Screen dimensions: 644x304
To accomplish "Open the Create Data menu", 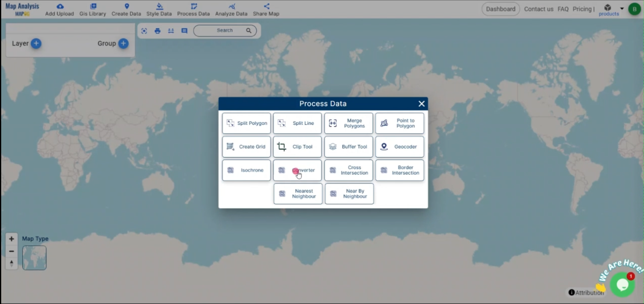I will click(x=126, y=10).
